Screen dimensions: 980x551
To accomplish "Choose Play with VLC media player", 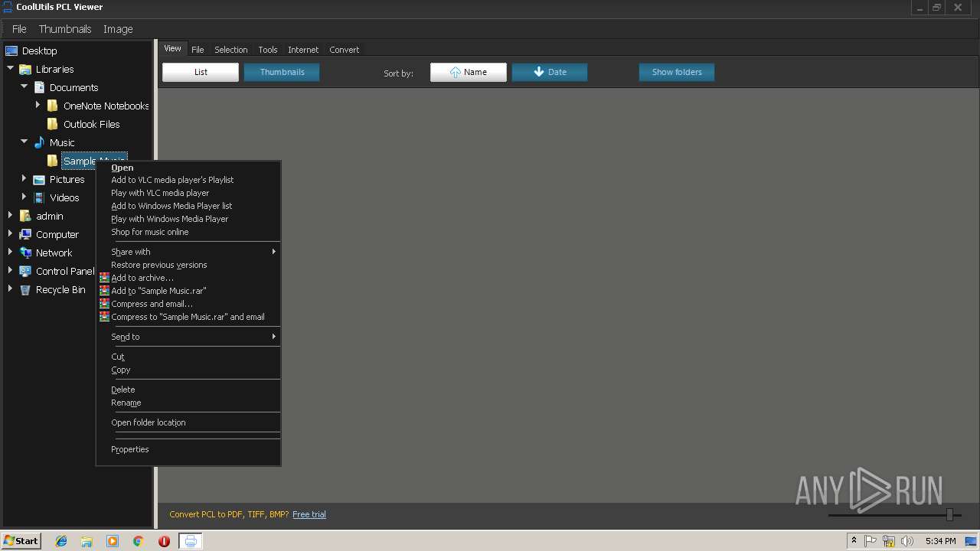I will [x=188, y=193].
